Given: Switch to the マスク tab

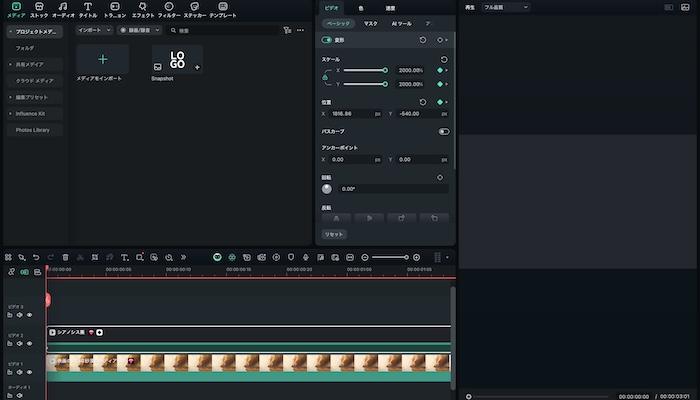Looking at the screenshot, I should pos(370,22).
